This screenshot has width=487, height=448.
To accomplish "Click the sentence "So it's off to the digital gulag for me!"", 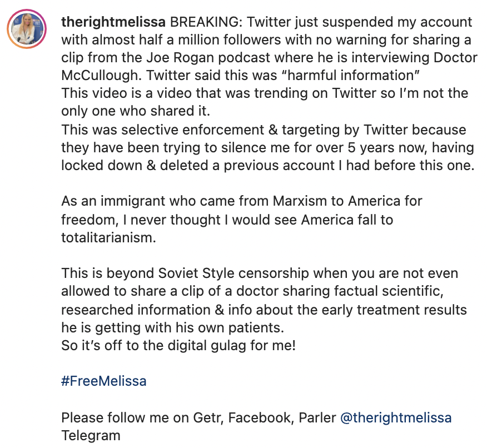I will pyautogui.click(x=178, y=346).
